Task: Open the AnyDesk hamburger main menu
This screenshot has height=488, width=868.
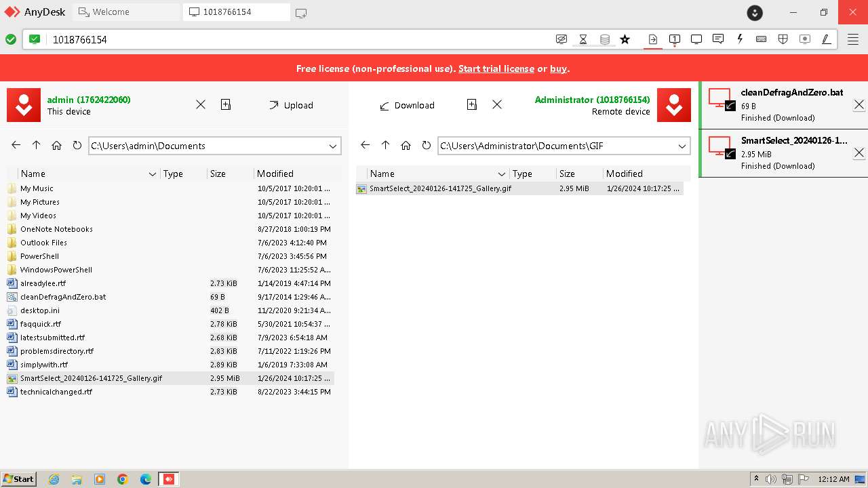Action: coord(853,39)
